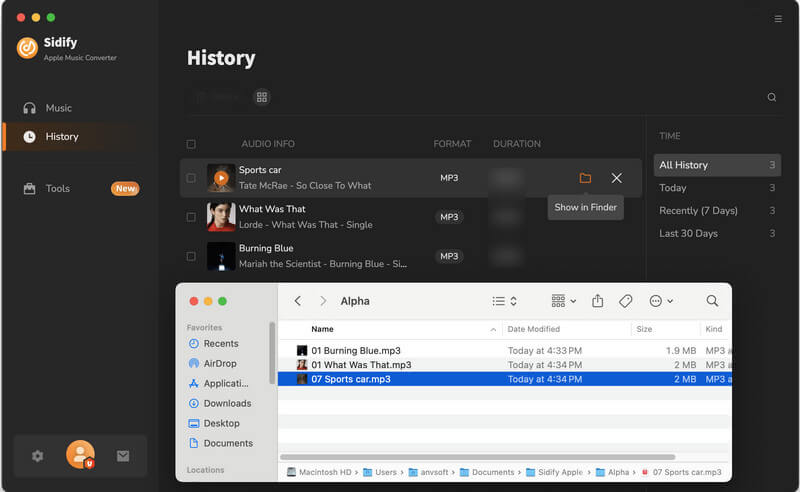Click anvsoft in Finder path bar
800x492 pixels.
pos(429,472)
